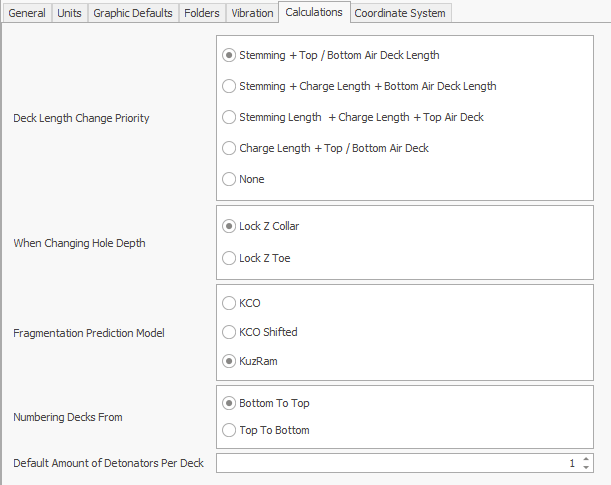Open the General tab

[x=27, y=13]
